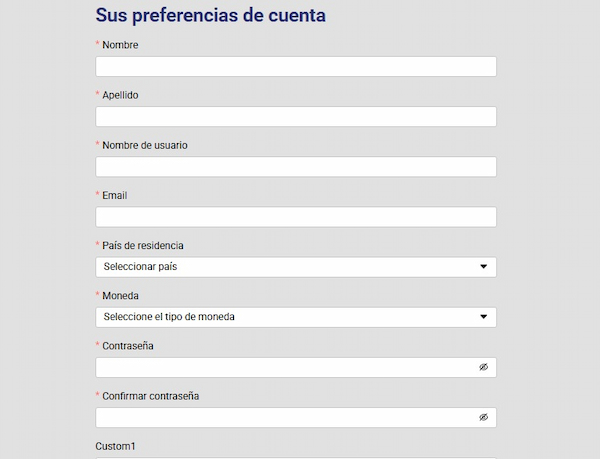Viewport: 600px width, 459px height.
Task: Click the Moneda label text
Action: coord(120,295)
